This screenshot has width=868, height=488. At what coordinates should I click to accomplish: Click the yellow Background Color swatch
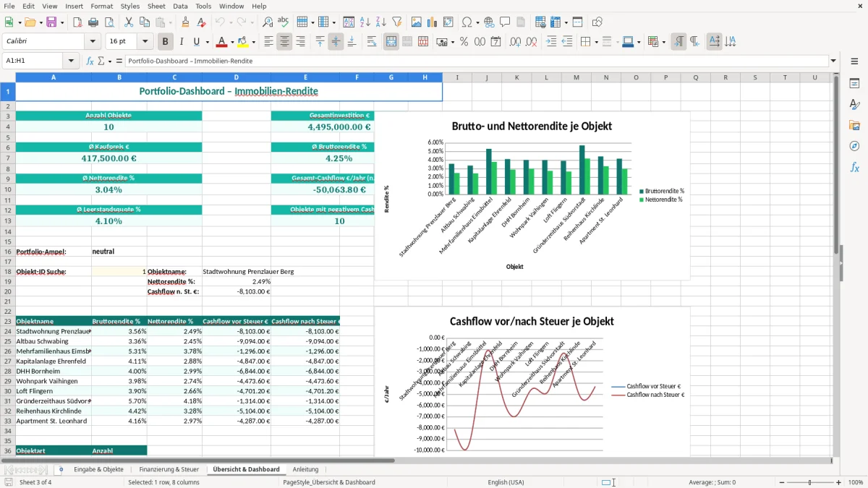coord(243,42)
